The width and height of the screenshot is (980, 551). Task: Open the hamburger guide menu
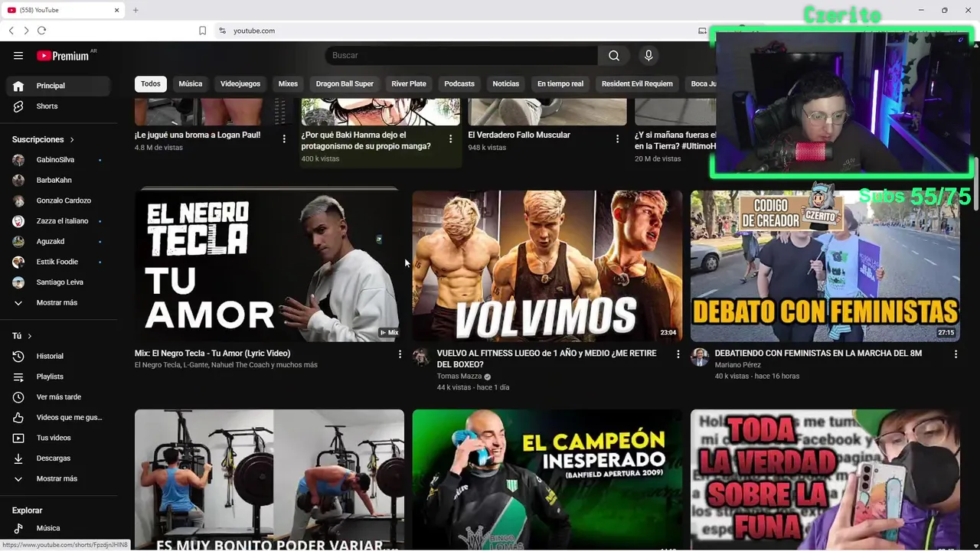pos(18,55)
